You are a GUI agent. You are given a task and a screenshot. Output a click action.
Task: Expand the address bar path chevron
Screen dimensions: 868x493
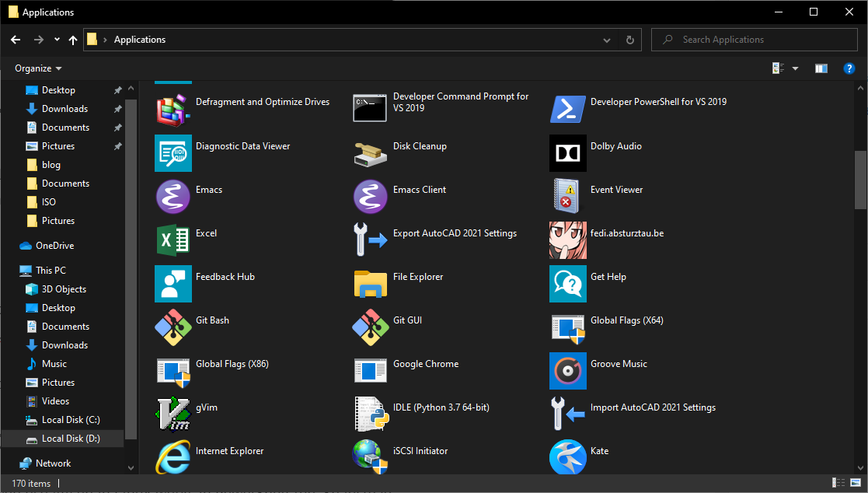coord(105,40)
